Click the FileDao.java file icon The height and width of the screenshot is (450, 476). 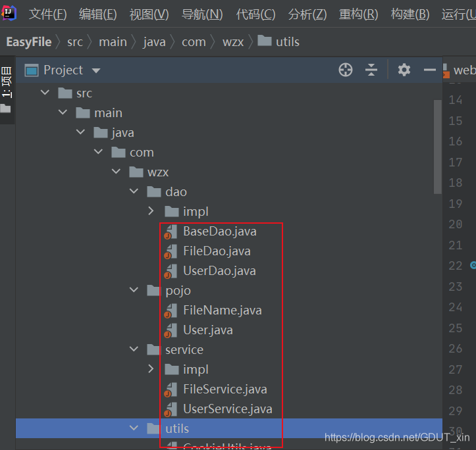[x=171, y=251]
